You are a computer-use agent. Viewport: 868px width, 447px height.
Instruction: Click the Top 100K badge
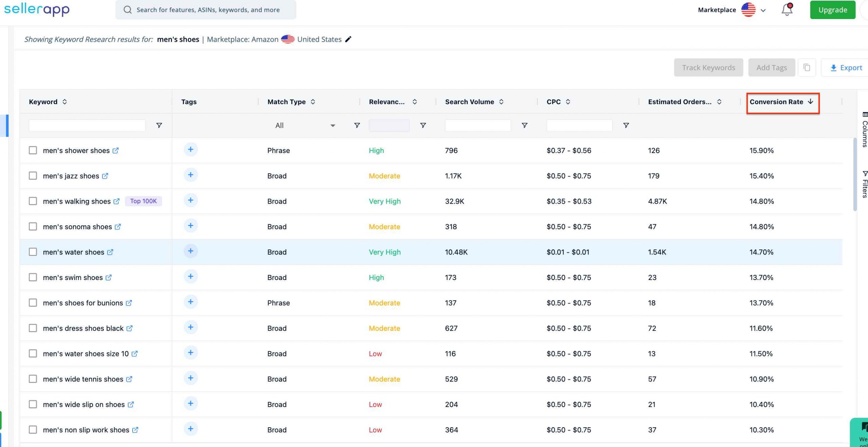click(x=143, y=201)
